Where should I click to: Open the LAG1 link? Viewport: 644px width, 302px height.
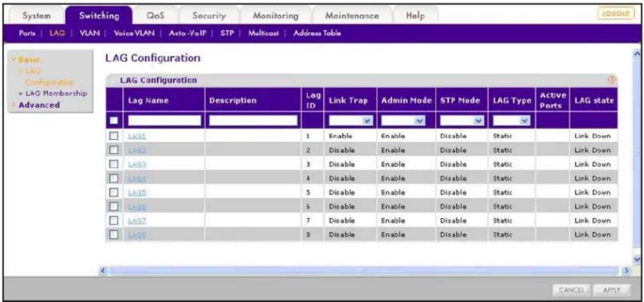137,136
